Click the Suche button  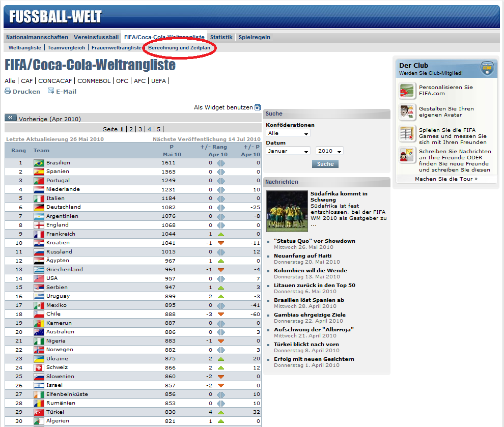[325, 164]
